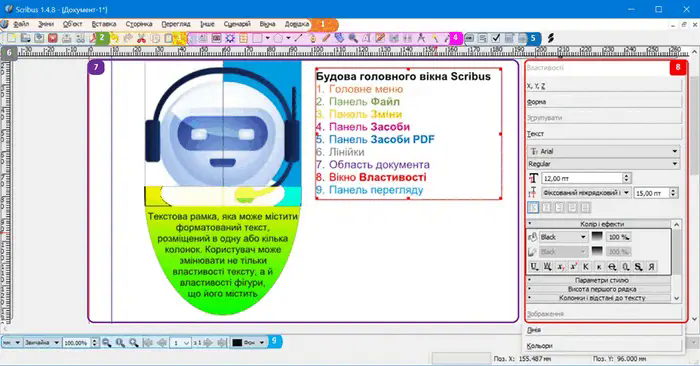Select the Edit Text Contents tool
The height and width of the screenshot is (366, 700).
(367, 38)
